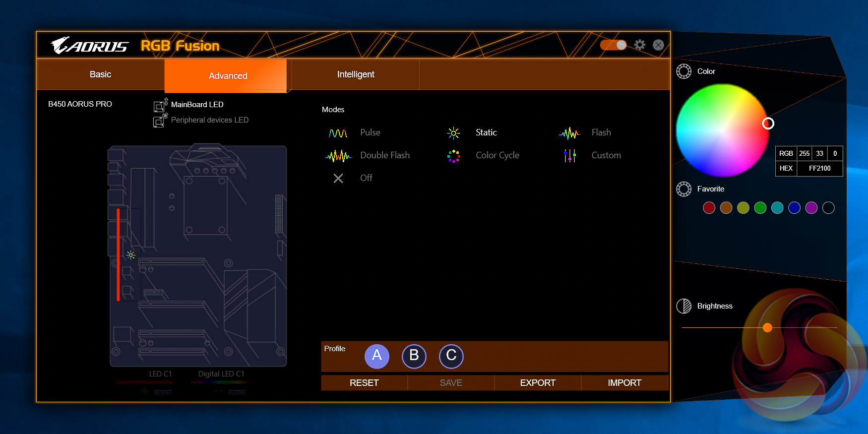The width and height of the screenshot is (868, 434).
Task: Click the RGB Fusion title text
Action: [x=180, y=46]
